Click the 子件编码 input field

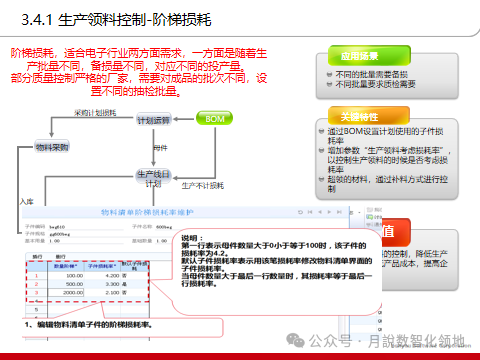click(x=86, y=227)
